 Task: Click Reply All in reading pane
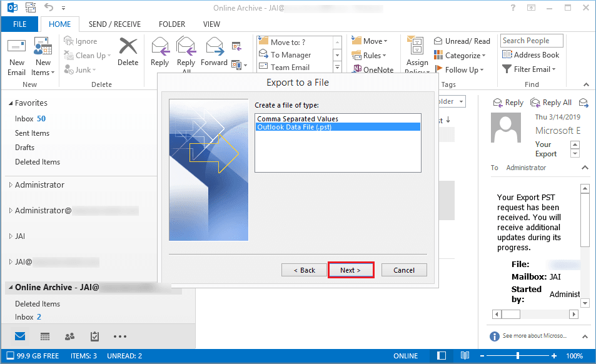tap(551, 103)
